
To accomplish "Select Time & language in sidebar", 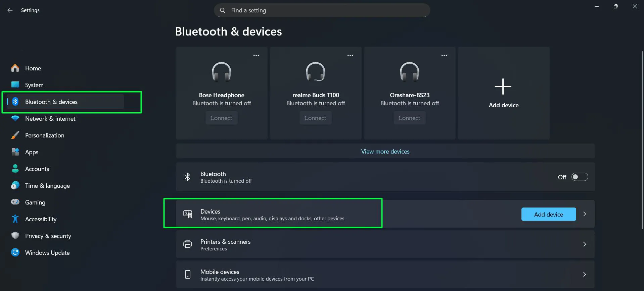I will pos(65,185).
